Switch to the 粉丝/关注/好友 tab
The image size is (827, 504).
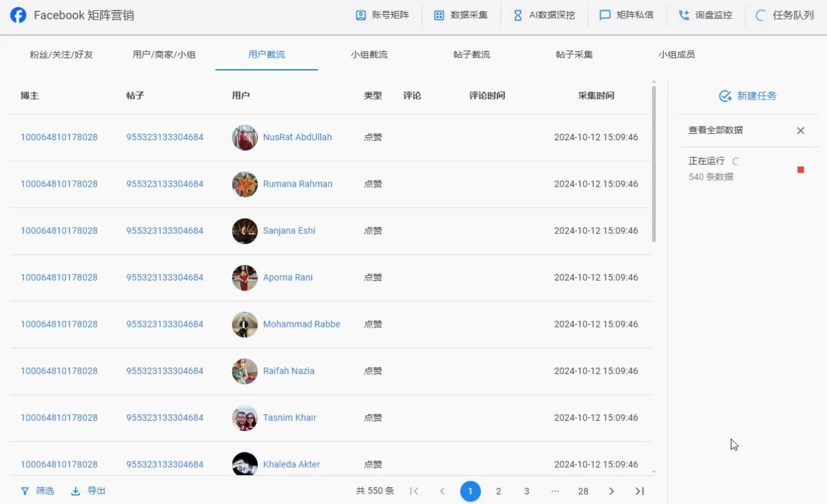pyautogui.click(x=61, y=54)
